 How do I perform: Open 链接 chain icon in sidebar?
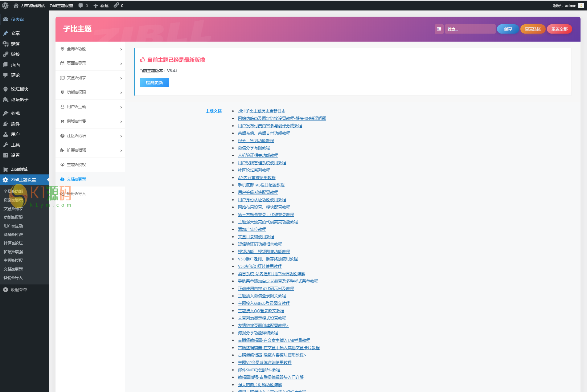(x=6, y=54)
